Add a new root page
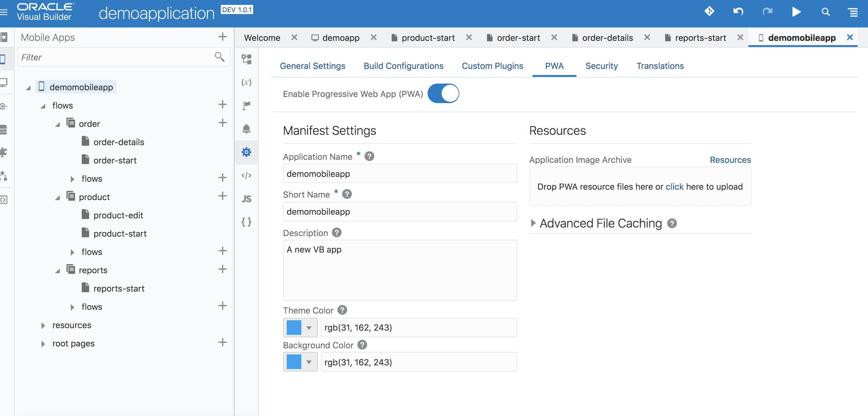The width and height of the screenshot is (868, 416). point(222,342)
